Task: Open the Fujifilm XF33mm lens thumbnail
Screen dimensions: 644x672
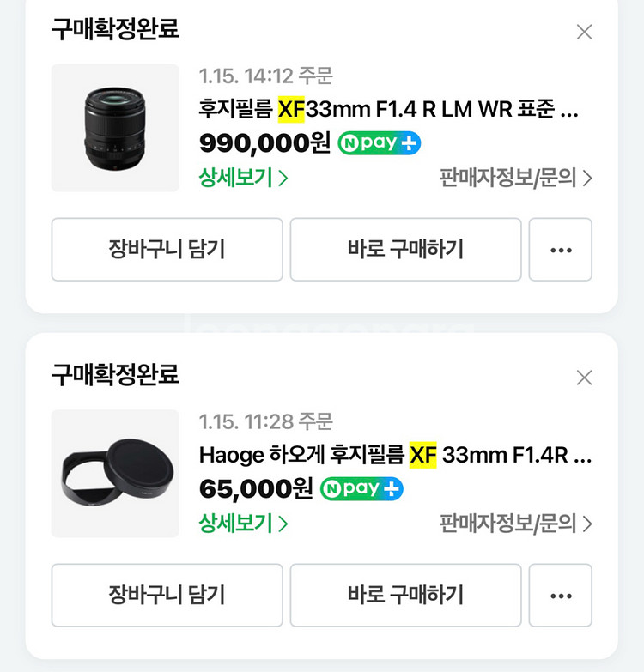Action: click(x=115, y=128)
